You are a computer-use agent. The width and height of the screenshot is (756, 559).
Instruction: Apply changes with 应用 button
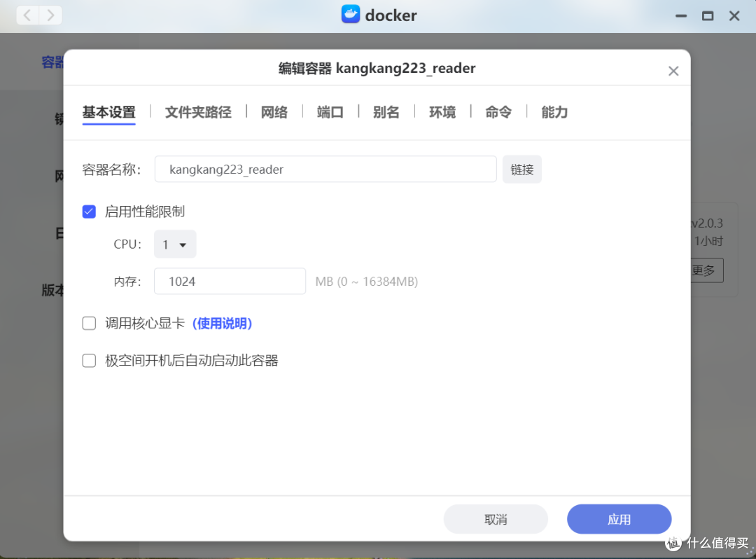[619, 520]
